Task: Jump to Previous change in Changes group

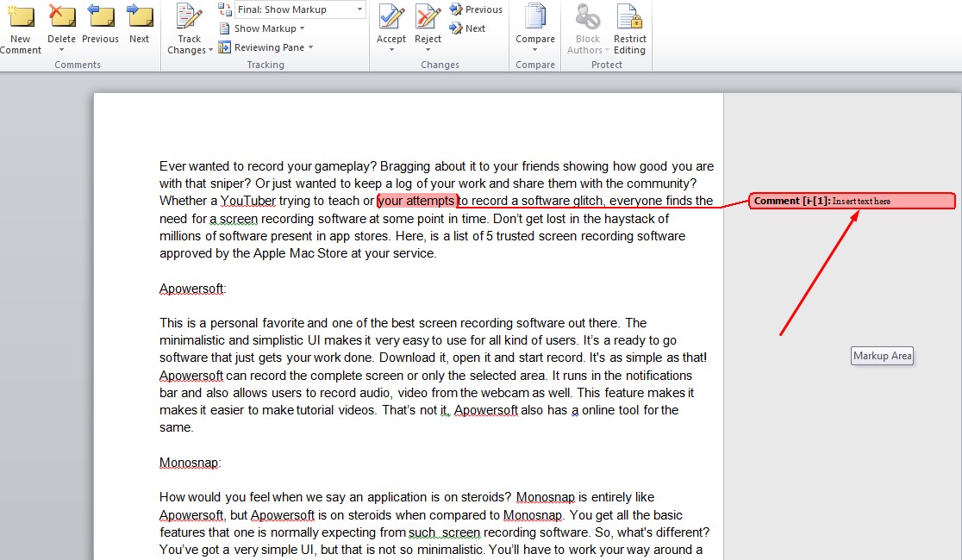Action: click(476, 9)
